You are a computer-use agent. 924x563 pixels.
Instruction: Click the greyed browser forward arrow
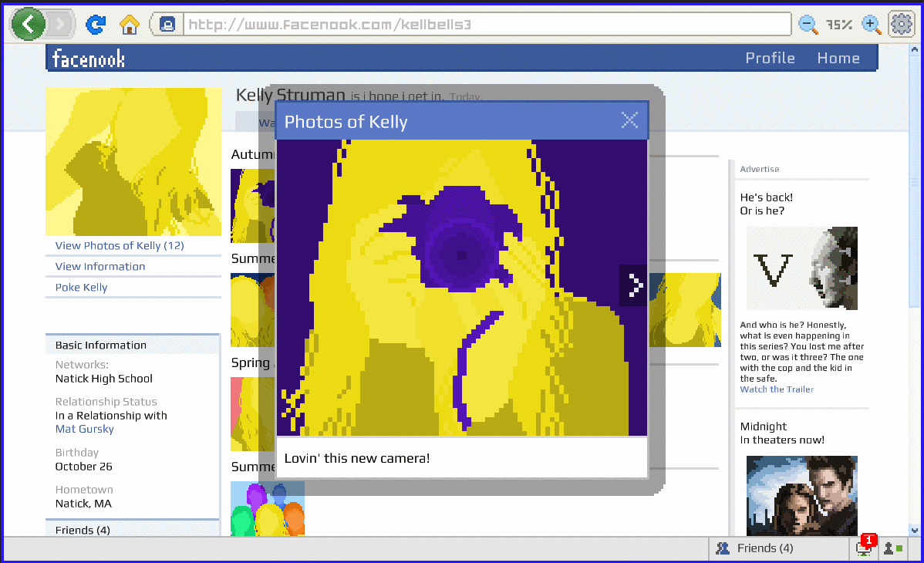click(59, 24)
